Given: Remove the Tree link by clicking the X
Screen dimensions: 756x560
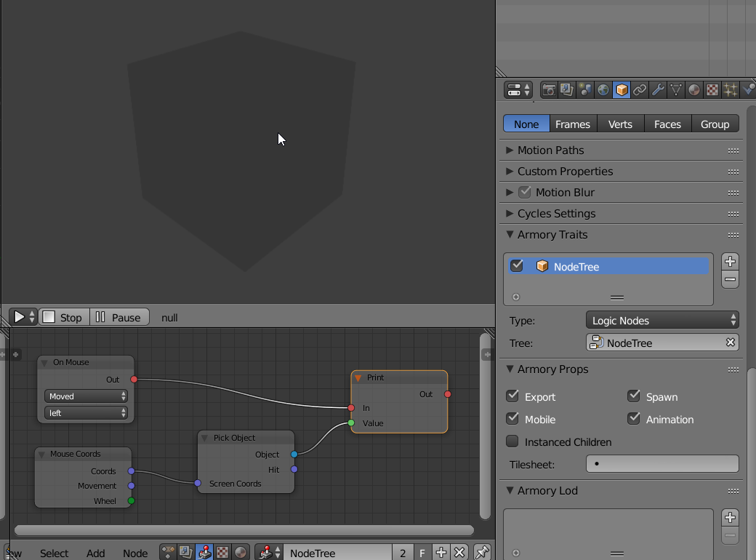Looking at the screenshot, I should (x=731, y=342).
